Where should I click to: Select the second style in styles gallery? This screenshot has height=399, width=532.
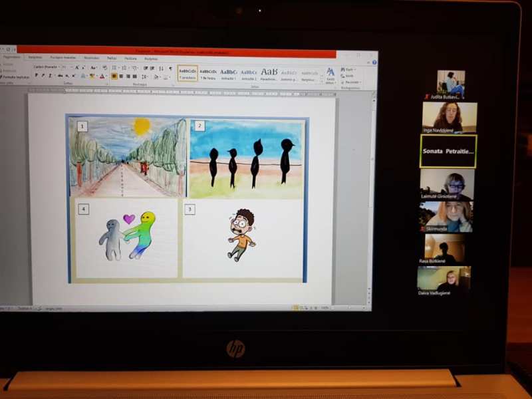tap(208, 74)
